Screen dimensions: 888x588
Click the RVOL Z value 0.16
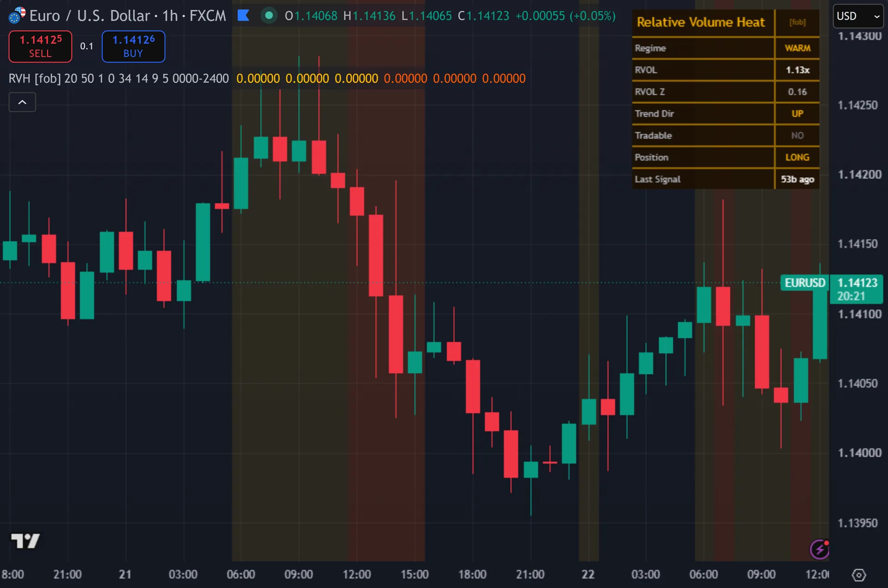(797, 92)
